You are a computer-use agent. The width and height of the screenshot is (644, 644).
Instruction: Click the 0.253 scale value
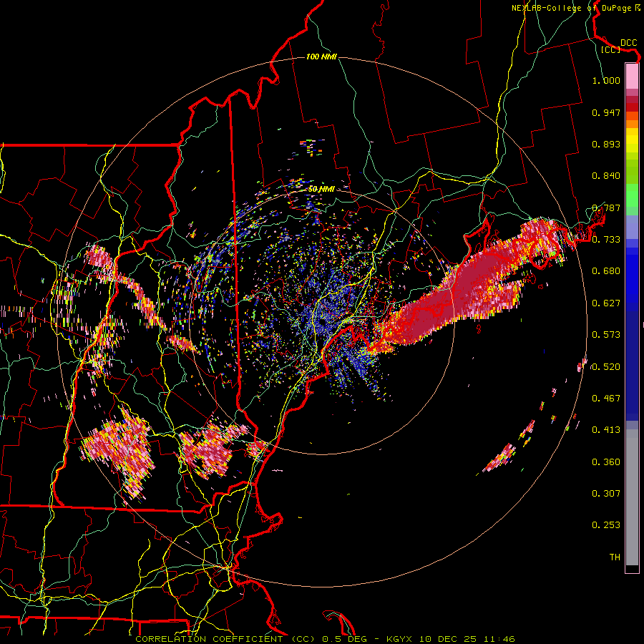click(x=606, y=525)
